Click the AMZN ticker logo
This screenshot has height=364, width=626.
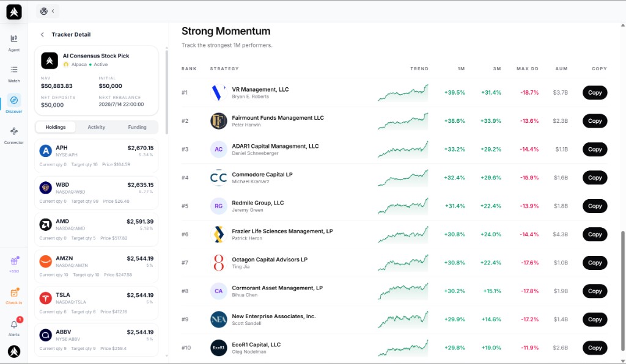[x=45, y=261]
